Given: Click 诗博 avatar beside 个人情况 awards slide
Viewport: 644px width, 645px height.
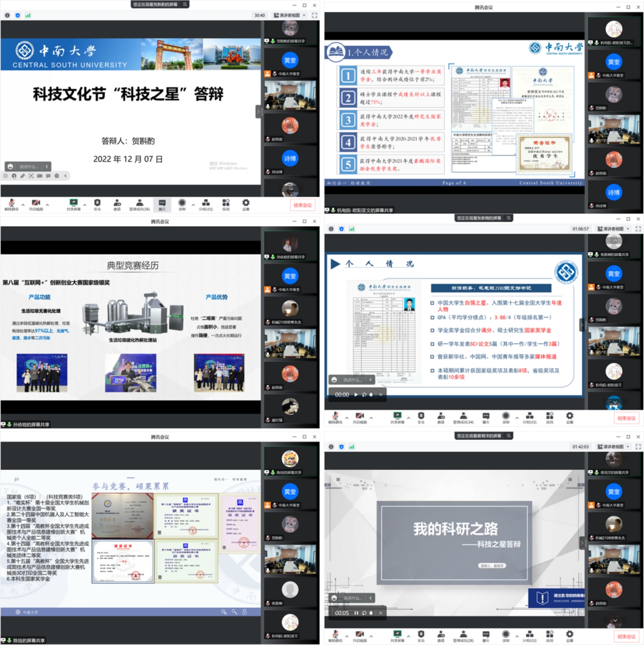Looking at the screenshot, I should click(614, 193).
